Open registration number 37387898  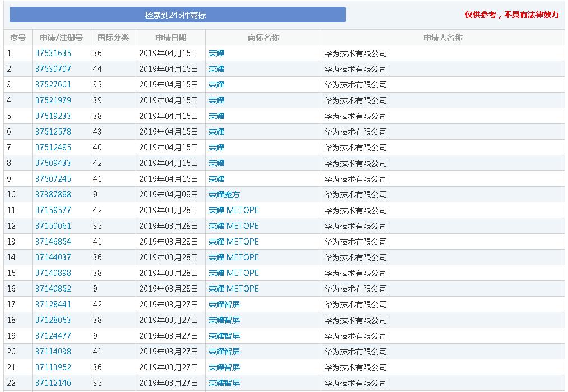pyautogui.click(x=53, y=195)
